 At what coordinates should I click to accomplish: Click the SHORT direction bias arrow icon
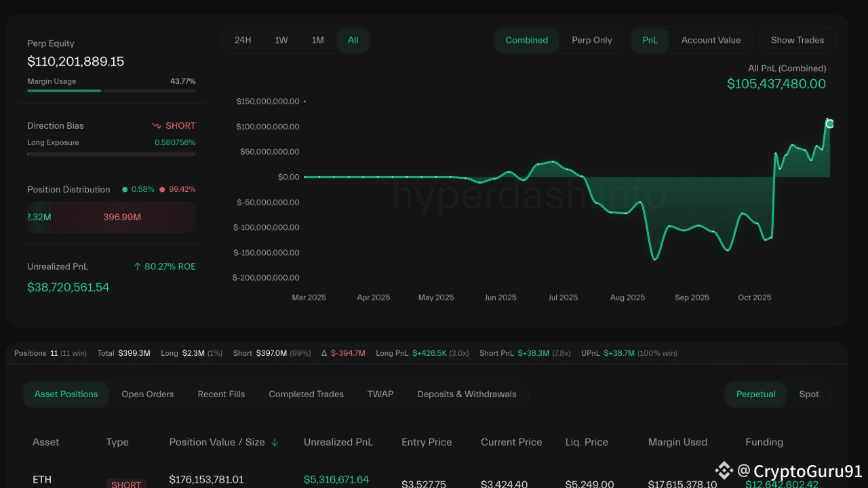pos(157,126)
